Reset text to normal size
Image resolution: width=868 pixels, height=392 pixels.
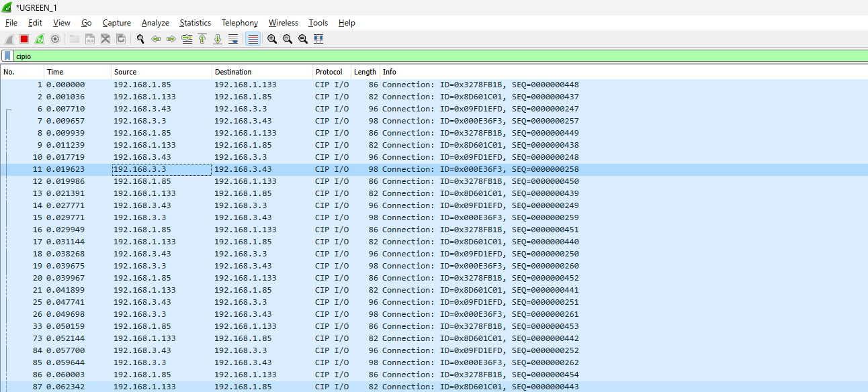[x=303, y=39]
